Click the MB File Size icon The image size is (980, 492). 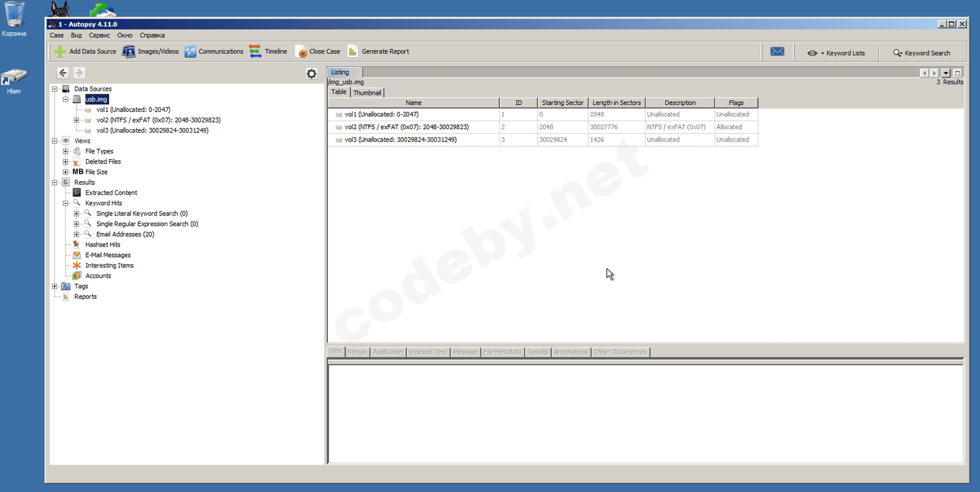(78, 172)
